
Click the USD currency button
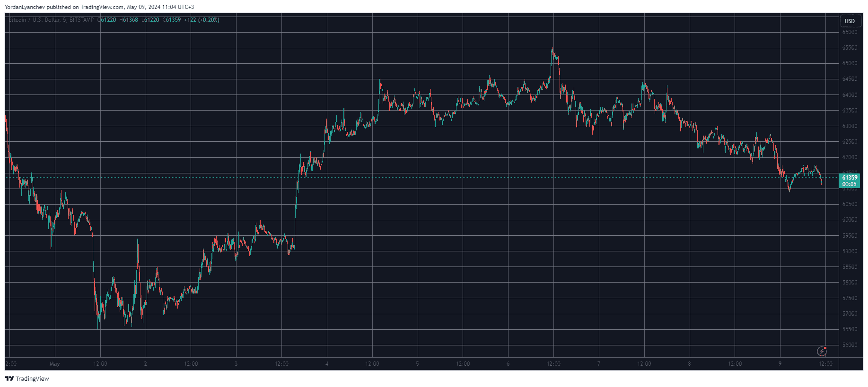click(850, 21)
